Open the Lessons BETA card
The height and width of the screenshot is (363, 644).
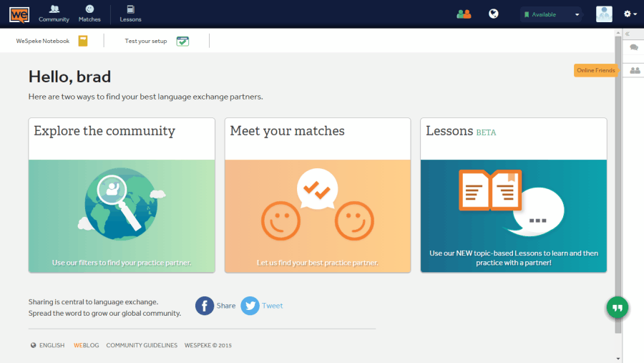(x=513, y=195)
